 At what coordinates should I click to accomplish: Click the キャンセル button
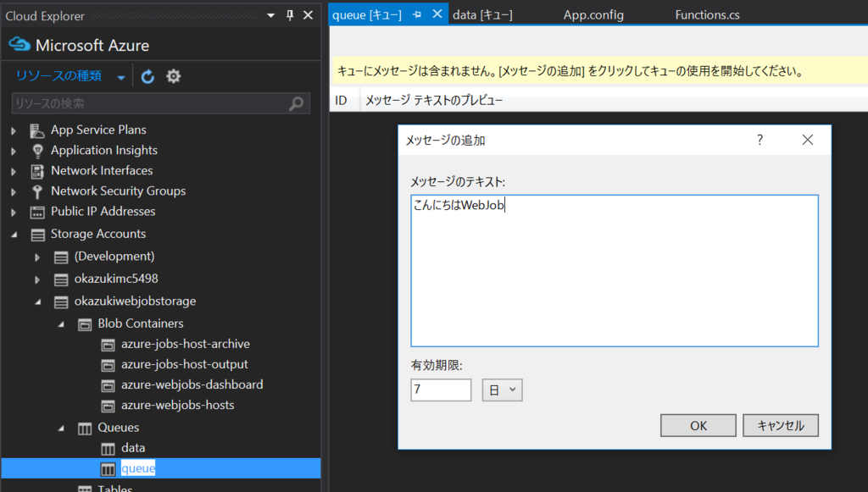pos(781,425)
